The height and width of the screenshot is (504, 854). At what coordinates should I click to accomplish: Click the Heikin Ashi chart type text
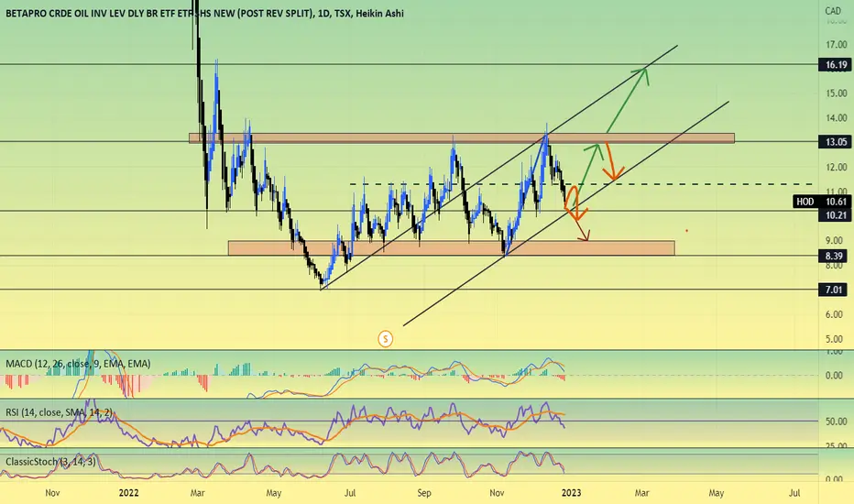[379, 13]
